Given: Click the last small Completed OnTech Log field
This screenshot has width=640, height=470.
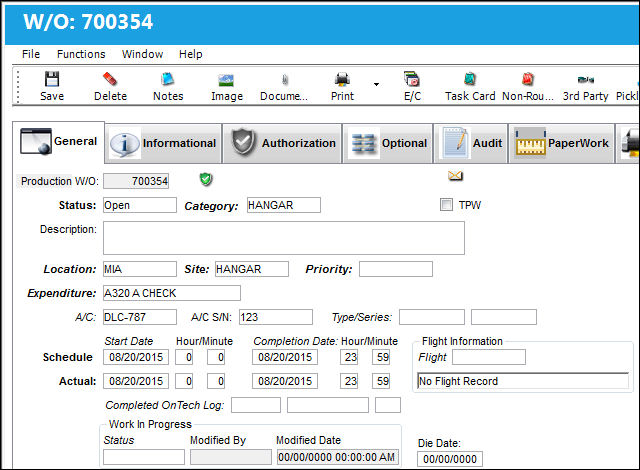Looking at the screenshot, I should pyautogui.click(x=388, y=405).
